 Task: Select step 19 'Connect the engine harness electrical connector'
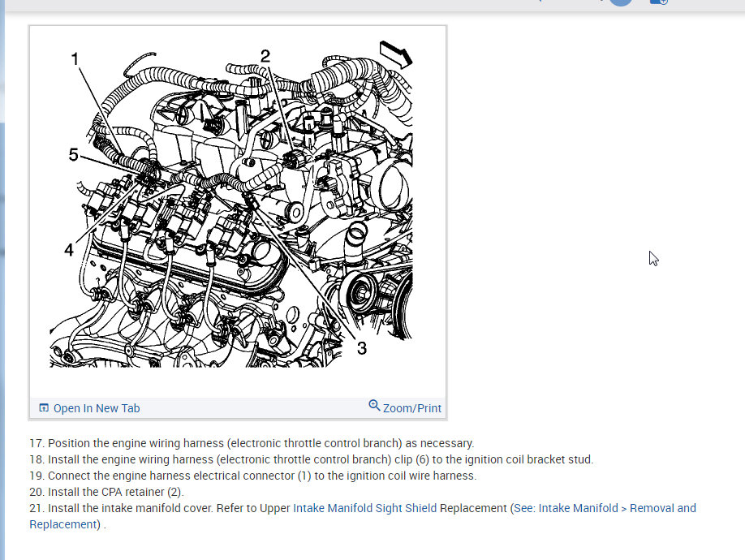[252, 476]
